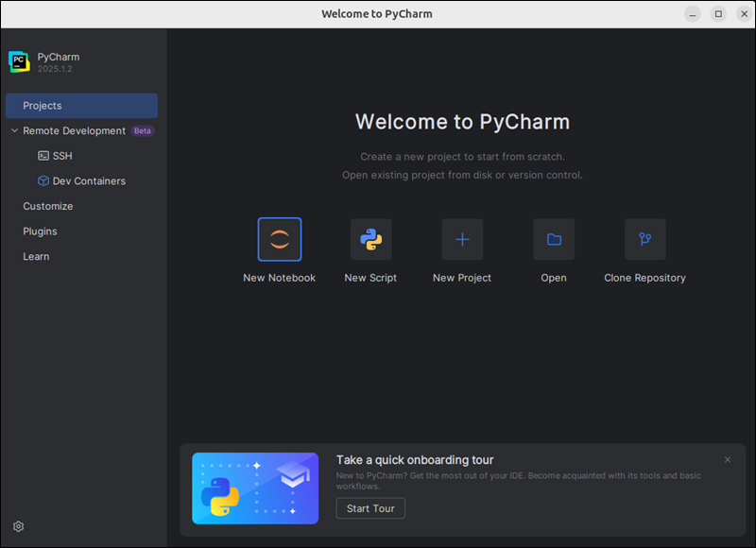The height and width of the screenshot is (548, 756).
Task: Open the Learn section
Action: point(36,256)
